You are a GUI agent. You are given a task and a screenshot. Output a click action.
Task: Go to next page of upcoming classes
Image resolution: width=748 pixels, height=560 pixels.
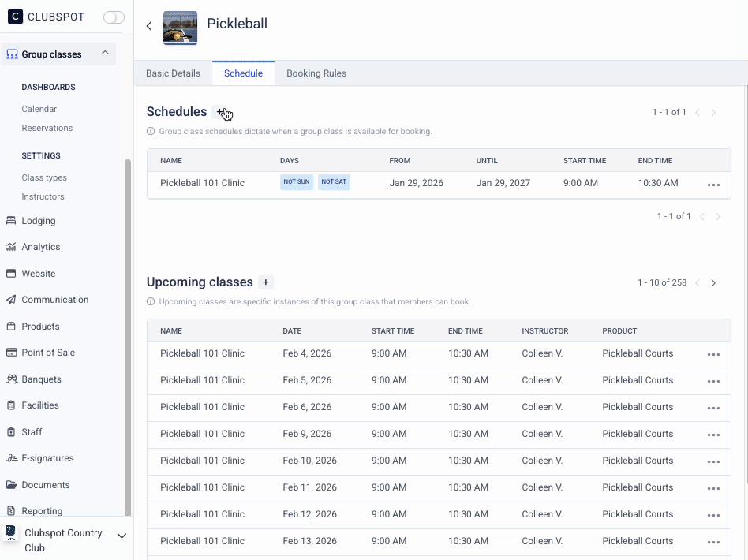pos(713,283)
